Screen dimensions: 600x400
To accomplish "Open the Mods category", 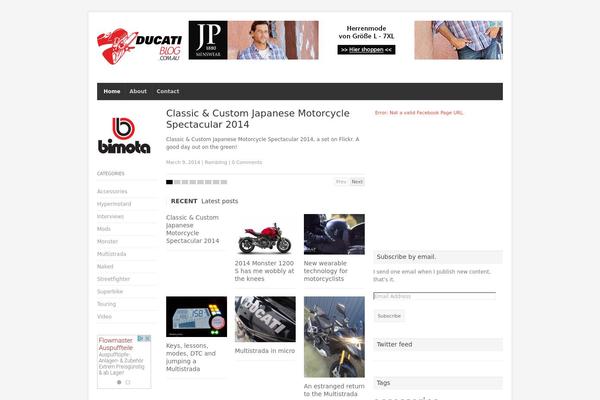I will 104,229.
